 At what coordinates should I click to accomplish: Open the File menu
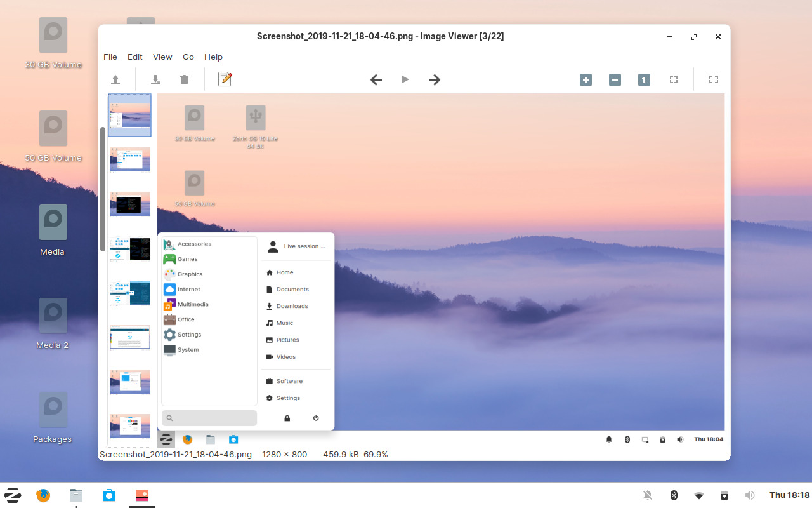click(110, 57)
